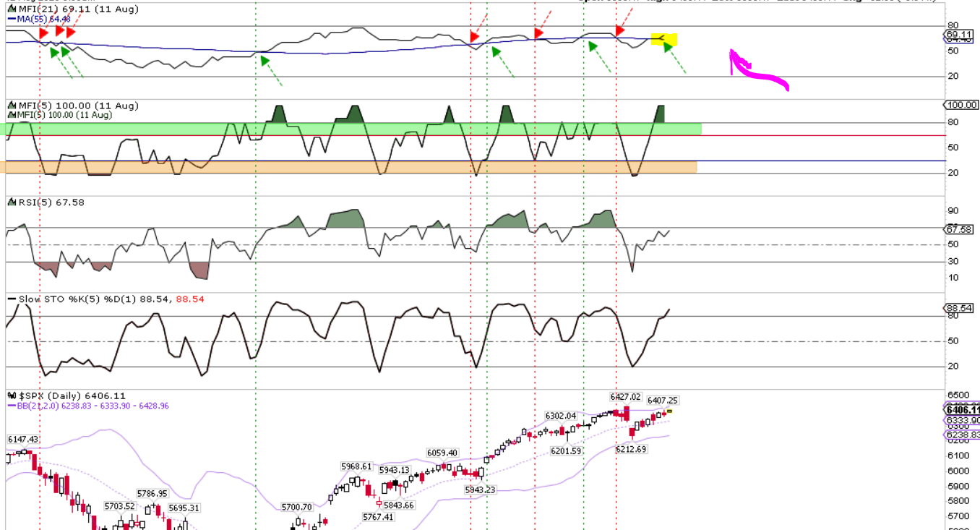Screen dimensions: 980x530
Task: Click the 30 level on RSI axis
Action: tap(953, 262)
